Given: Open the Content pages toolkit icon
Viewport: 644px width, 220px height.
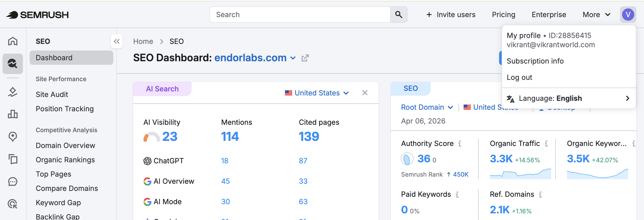Looking at the screenshot, I should tap(13, 159).
